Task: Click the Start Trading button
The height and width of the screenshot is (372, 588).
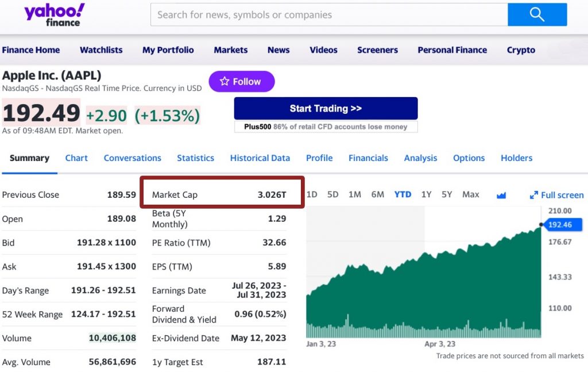Action: click(326, 109)
